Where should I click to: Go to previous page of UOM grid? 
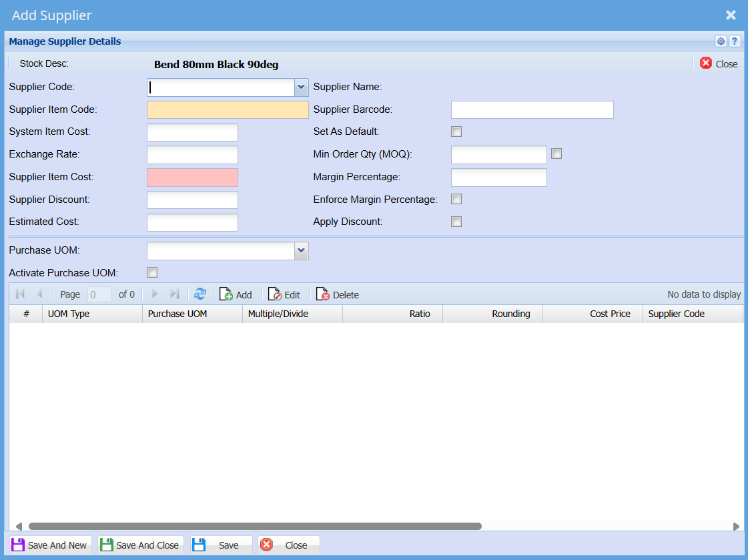[x=39, y=294]
